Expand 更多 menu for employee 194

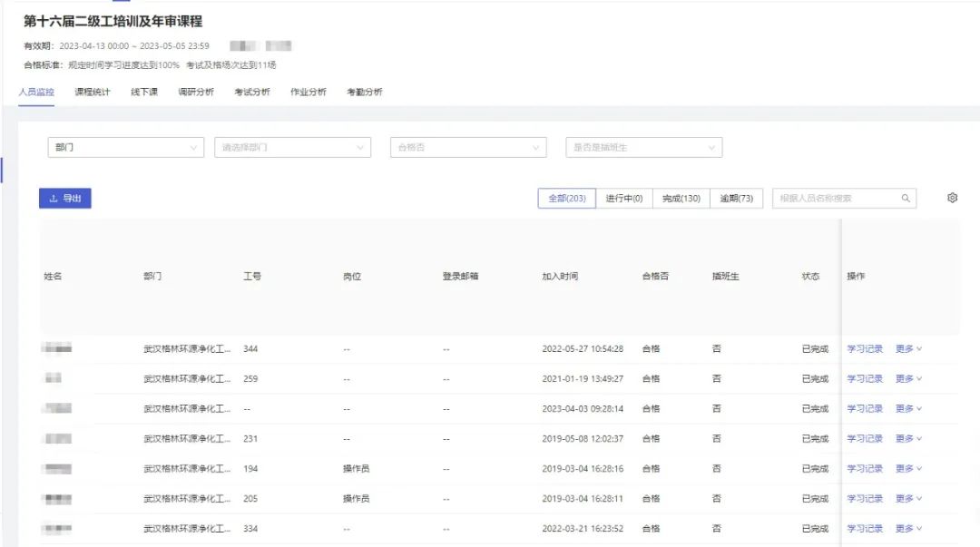[x=908, y=469]
